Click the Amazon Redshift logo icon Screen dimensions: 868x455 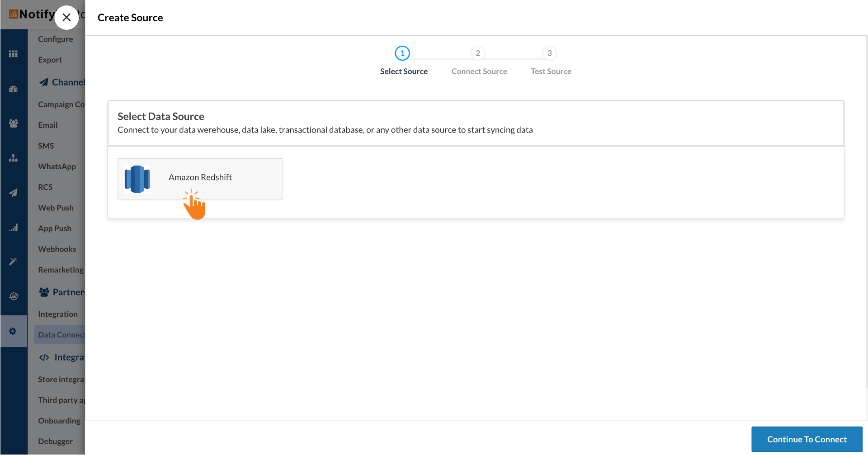pyautogui.click(x=137, y=179)
